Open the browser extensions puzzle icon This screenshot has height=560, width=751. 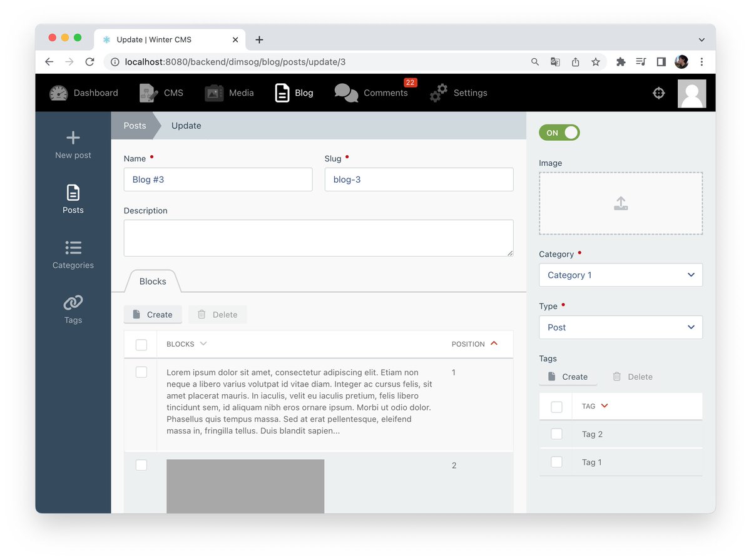pyautogui.click(x=621, y=62)
